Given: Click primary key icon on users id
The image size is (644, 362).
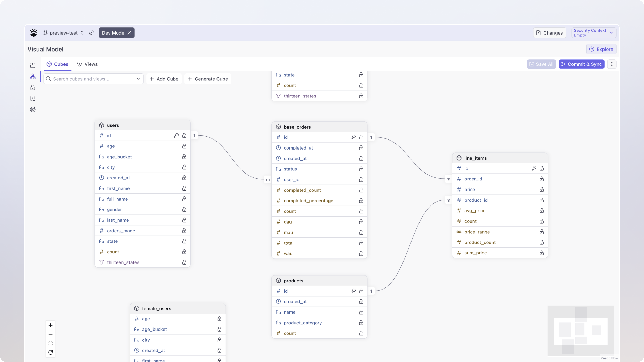Looking at the screenshot, I should tap(176, 136).
